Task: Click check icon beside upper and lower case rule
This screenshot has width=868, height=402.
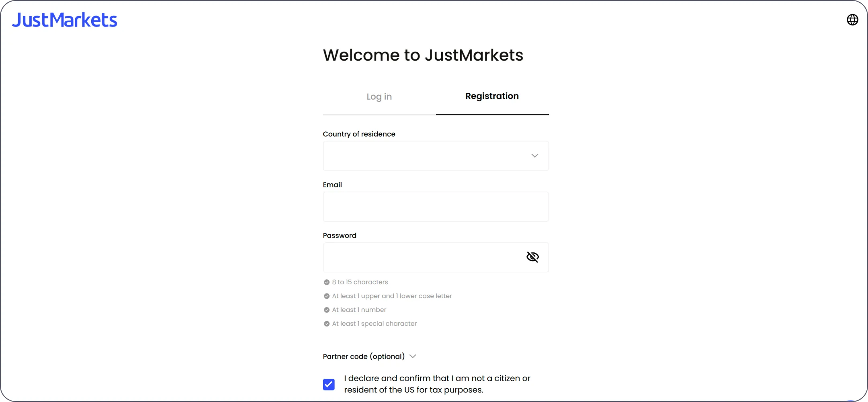Action: 327,296
